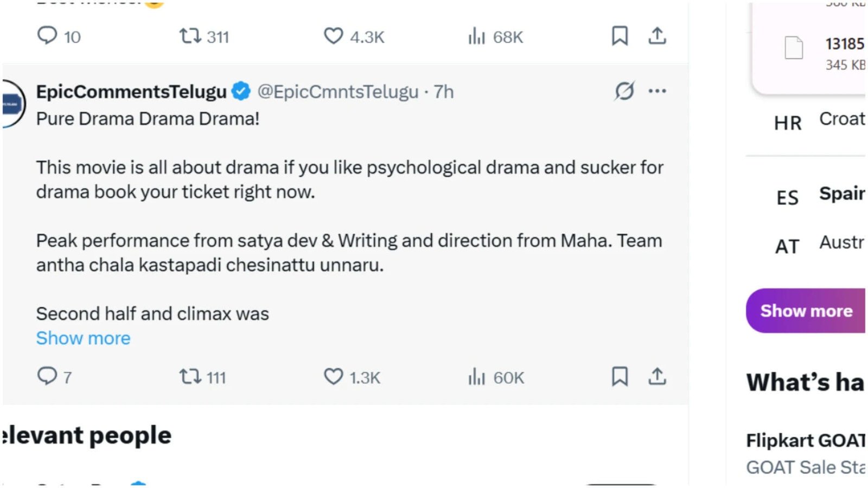This screenshot has width=868, height=488.
Task: Open the three-dot more menu on the post
Action: 657,91
